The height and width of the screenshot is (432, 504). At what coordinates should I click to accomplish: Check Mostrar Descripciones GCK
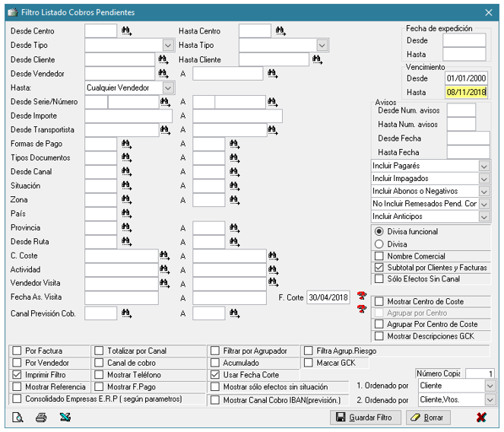[379, 336]
